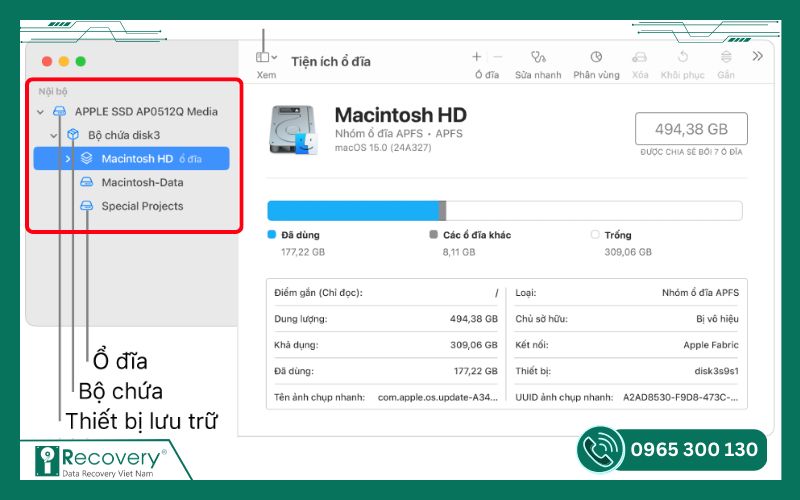800x500 pixels.
Task: Select APPLE SSD AP0512Q Media row
Action: (x=132, y=111)
